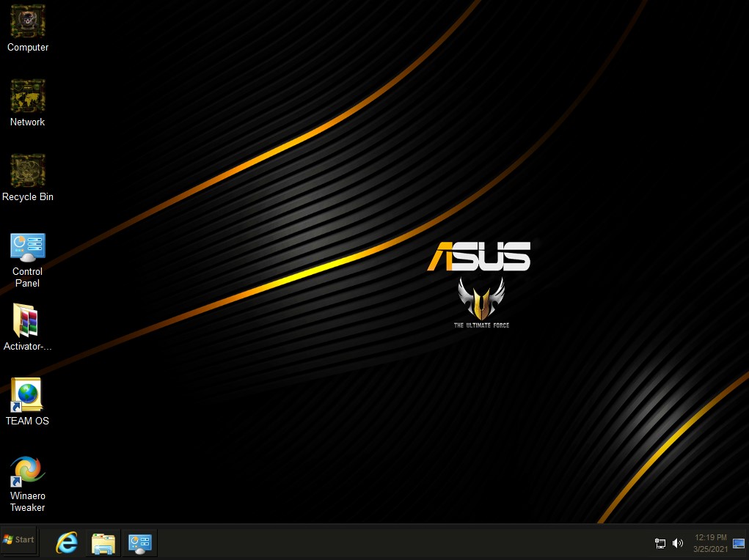The height and width of the screenshot is (560, 749).
Task: Open the network status tray icon
Action: 660,543
